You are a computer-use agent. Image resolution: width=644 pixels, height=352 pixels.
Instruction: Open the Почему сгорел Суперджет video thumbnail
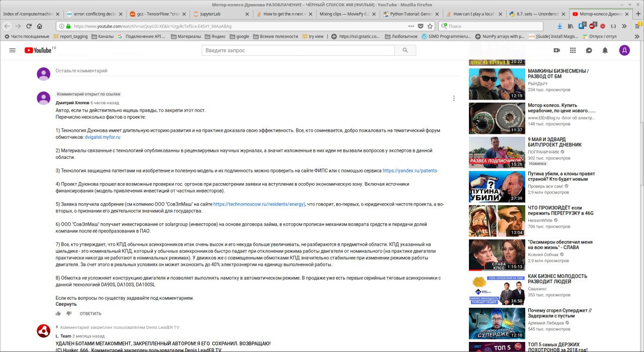coord(497,323)
